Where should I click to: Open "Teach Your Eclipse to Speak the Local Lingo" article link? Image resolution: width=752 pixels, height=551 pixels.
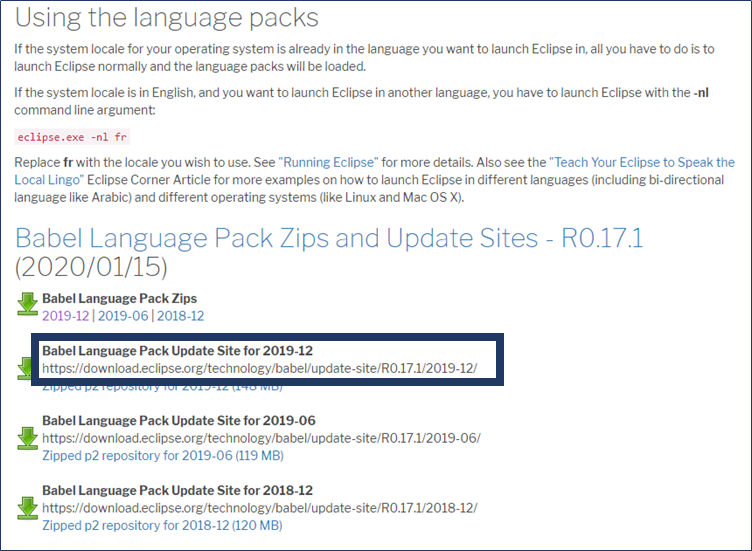tap(644, 163)
